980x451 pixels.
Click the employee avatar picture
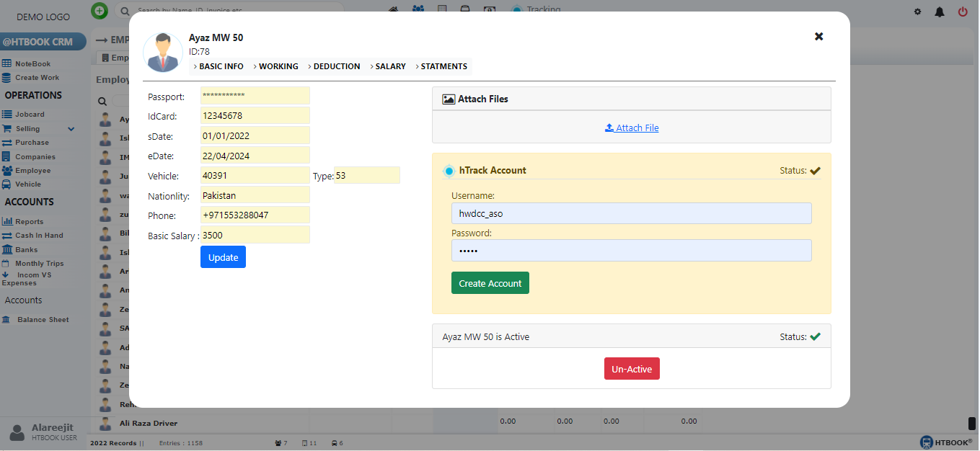163,53
